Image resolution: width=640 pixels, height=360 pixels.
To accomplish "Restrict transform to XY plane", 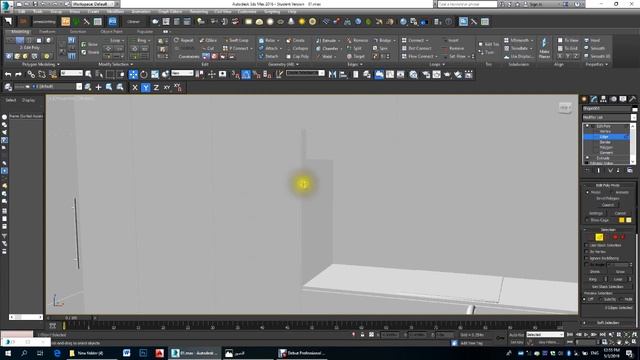I will (167, 87).
